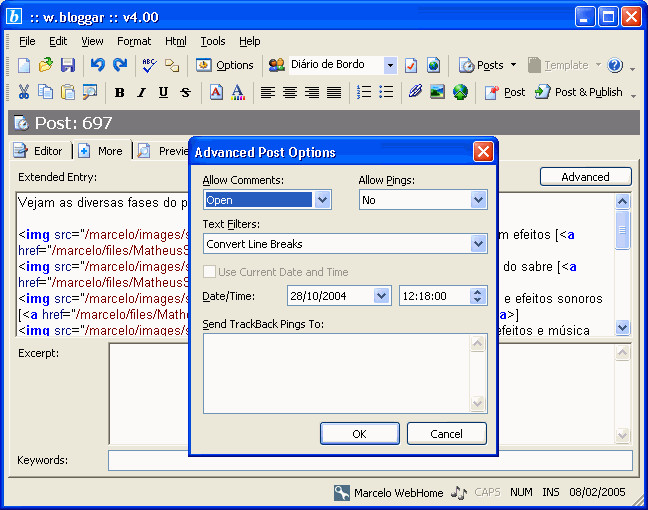This screenshot has width=648, height=510.
Task: Undo the last action
Action: click(98, 65)
